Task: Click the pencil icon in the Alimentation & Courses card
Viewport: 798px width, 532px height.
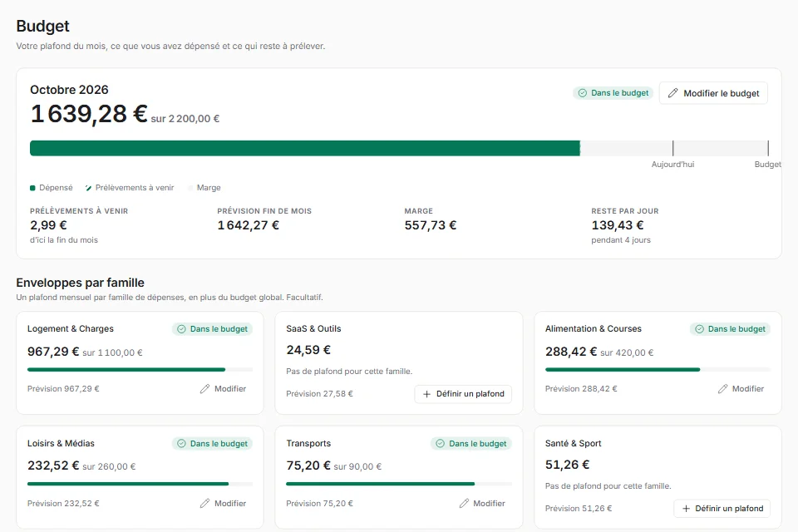Action: point(722,389)
